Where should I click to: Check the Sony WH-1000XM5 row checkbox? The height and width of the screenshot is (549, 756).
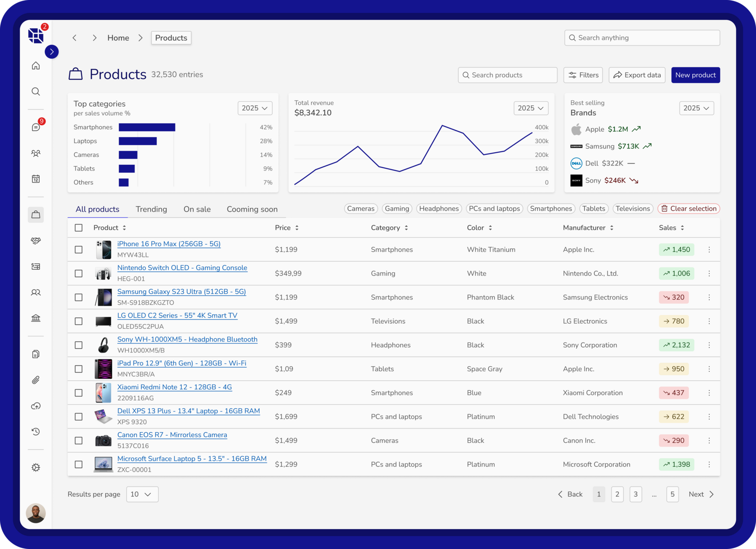pyautogui.click(x=79, y=345)
